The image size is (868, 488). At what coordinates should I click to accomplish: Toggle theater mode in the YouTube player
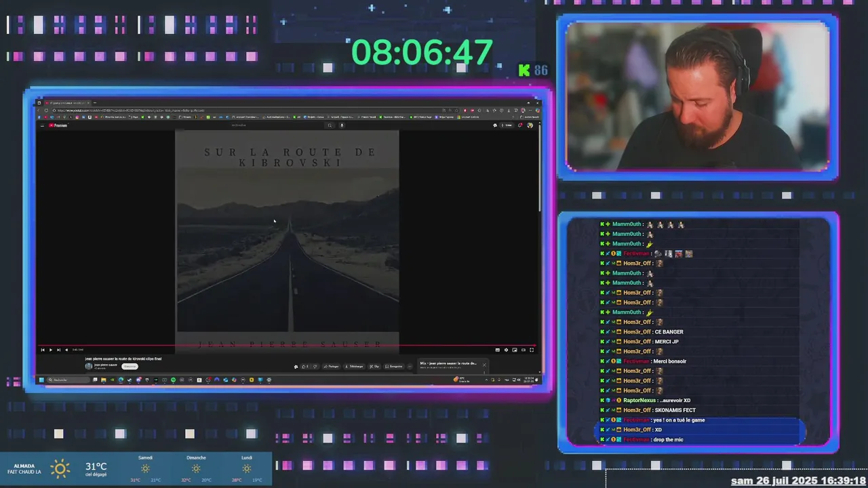tap(524, 350)
